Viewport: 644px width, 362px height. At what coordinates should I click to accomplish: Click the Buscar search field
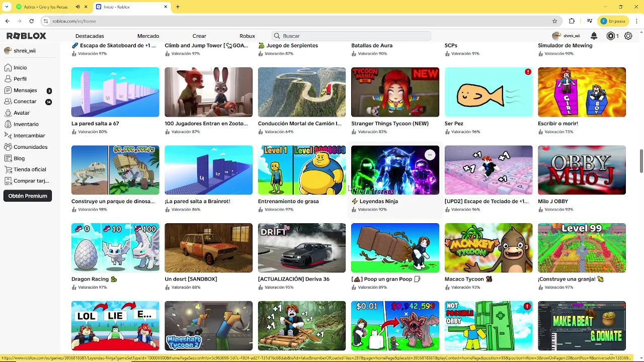coord(352,36)
